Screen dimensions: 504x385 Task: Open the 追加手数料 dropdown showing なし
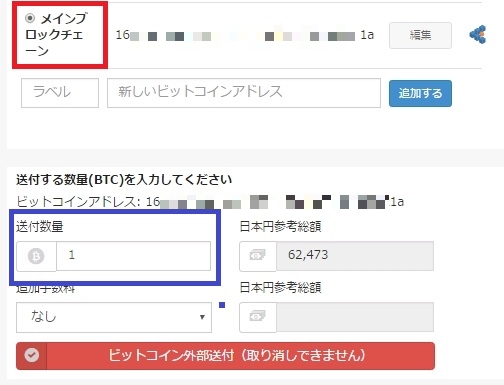point(114,317)
